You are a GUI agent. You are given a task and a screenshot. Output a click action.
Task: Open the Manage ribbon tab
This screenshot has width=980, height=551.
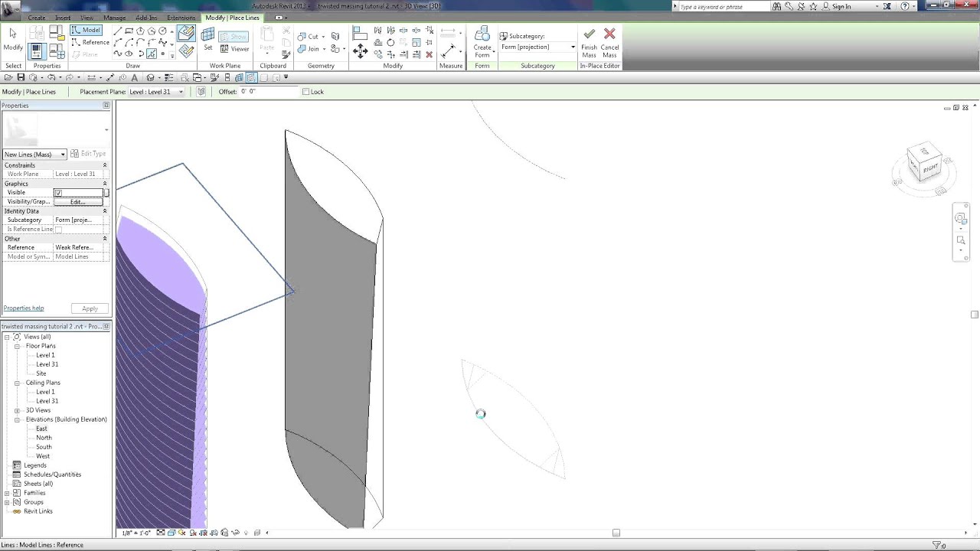(x=114, y=18)
